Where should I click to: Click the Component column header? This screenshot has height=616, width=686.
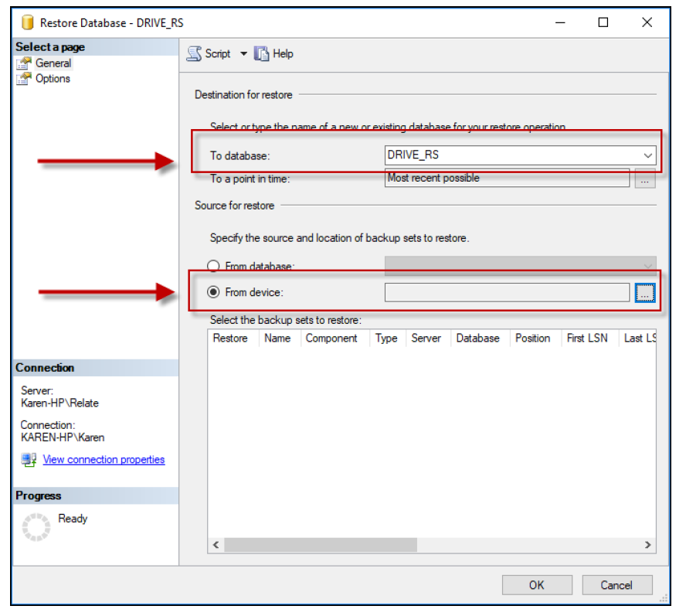tap(331, 339)
